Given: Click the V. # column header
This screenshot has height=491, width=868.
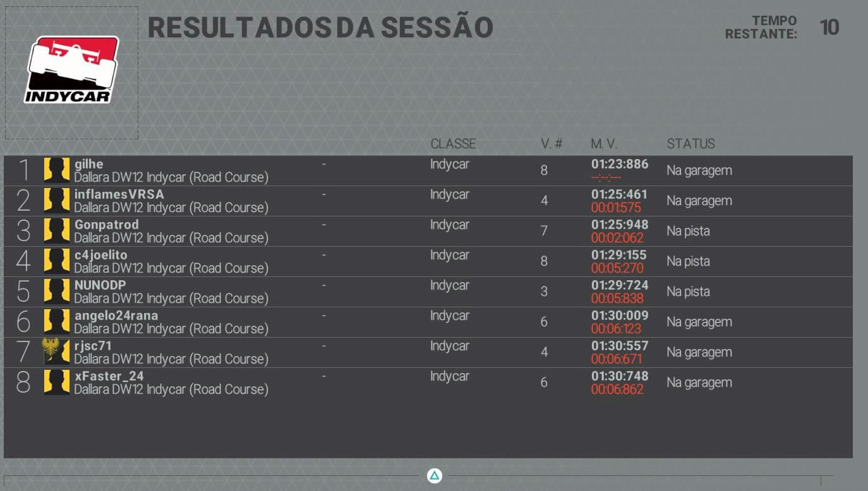Looking at the screenshot, I should [x=551, y=144].
